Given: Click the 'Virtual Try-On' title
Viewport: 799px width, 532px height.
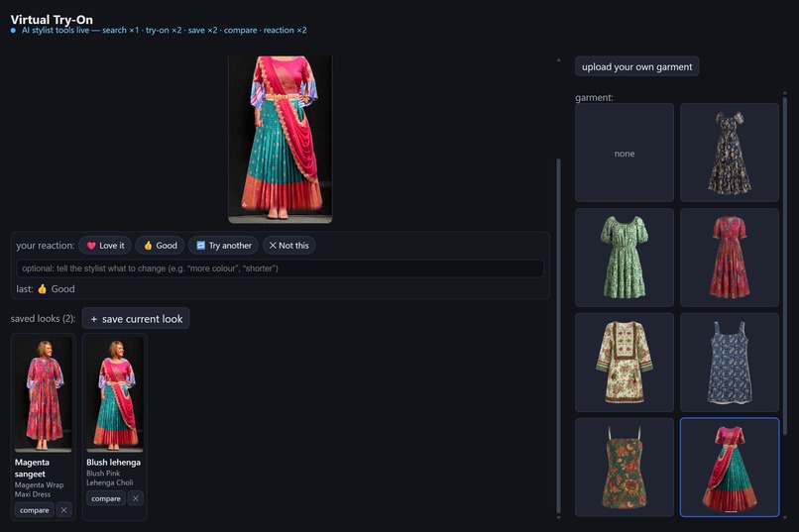Looking at the screenshot, I should 52,20.
